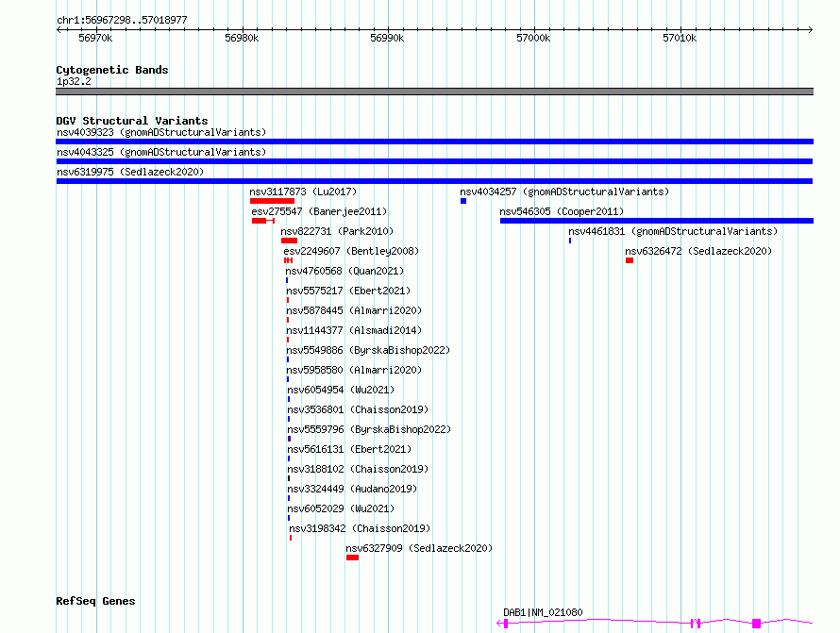Click the chr1:56967298..57018977 region label

(x=122, y=20)
